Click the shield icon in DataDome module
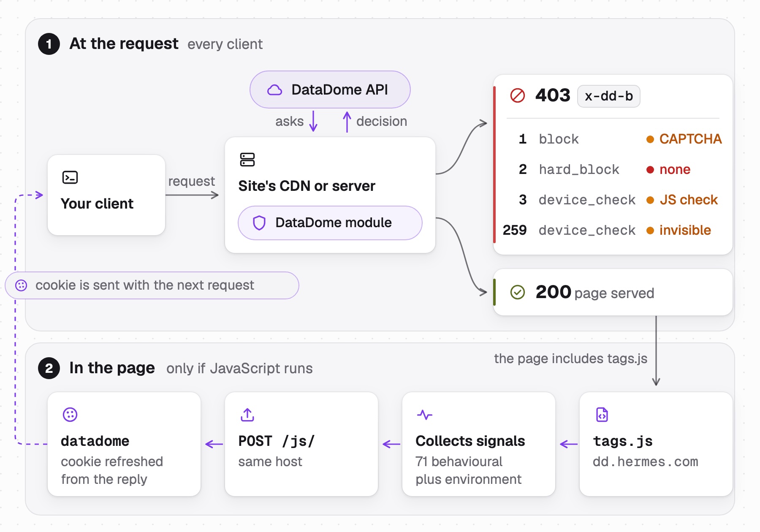This screenshot has height=532, width=760. (259, 223)
